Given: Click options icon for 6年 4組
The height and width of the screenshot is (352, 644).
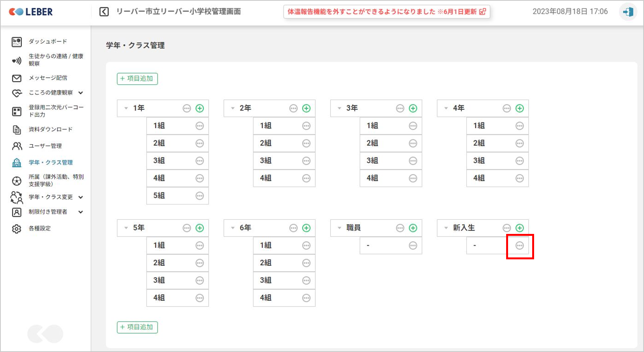Looking at the screenshot, I should point(306,298).
